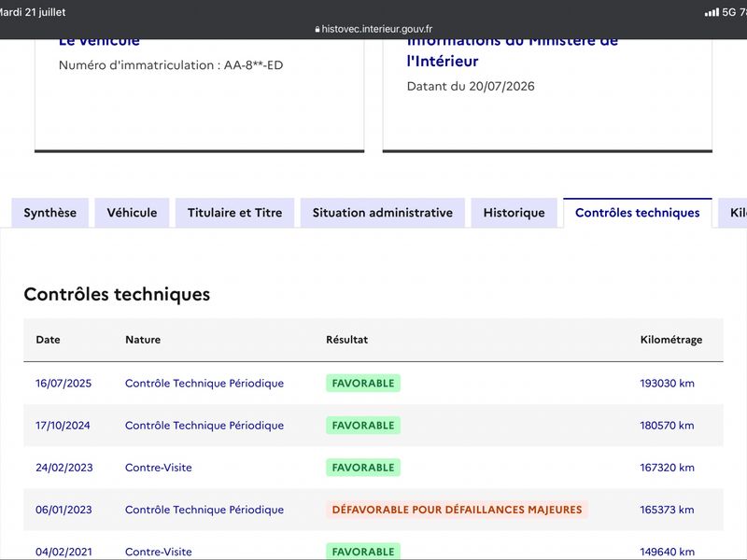
Task: Click the mileage 165373 km
Action: point(667,510)
